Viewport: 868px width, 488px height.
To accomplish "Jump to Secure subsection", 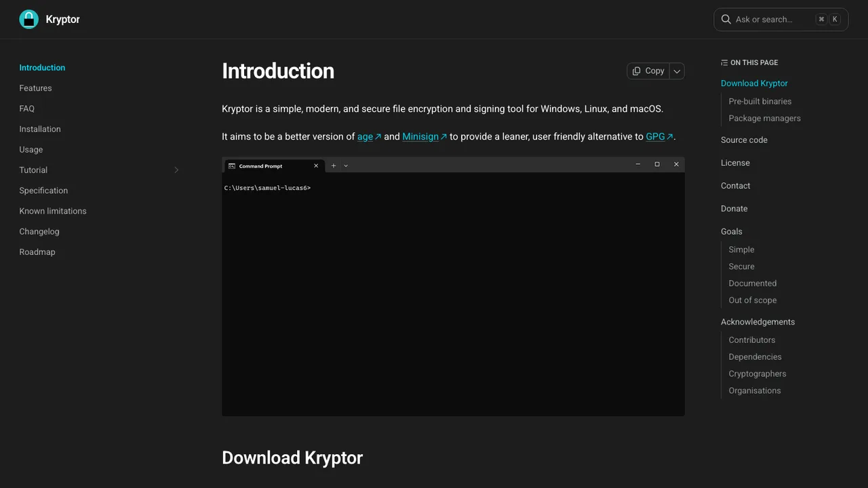I will point(741,266).
